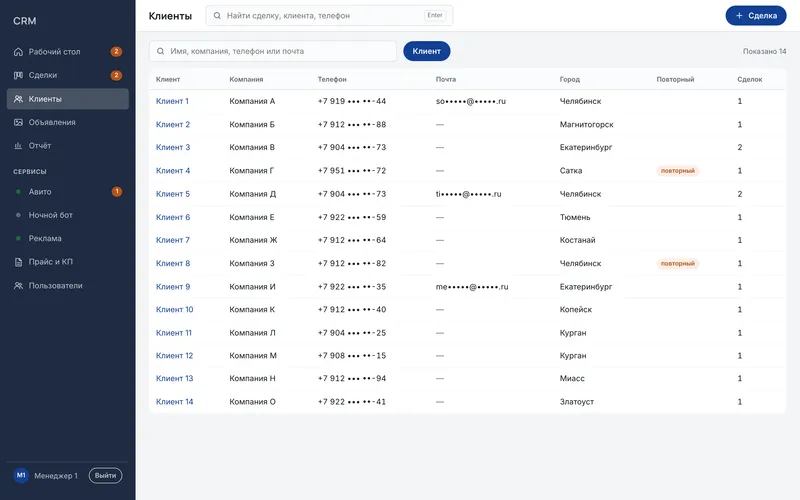This screenshot has height=500, width=800.
Task: Click the Прайс и КП document icon
Action: [x=18, y=262]
